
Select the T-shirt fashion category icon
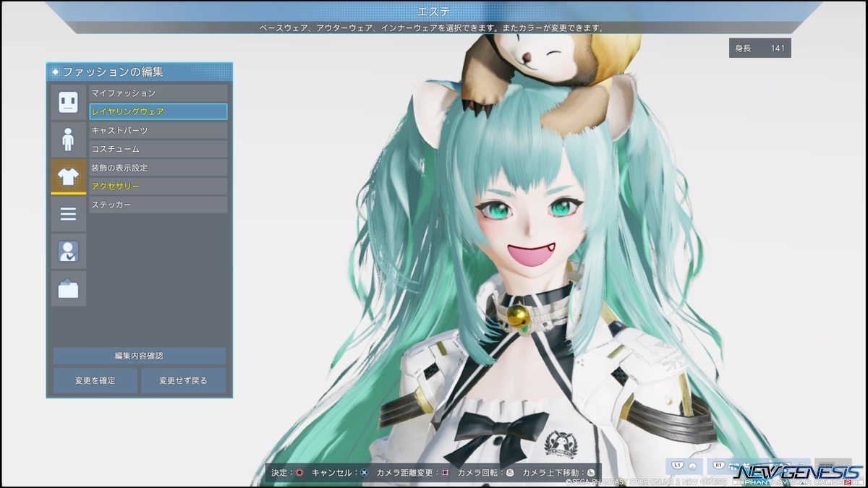coord(68,176)
